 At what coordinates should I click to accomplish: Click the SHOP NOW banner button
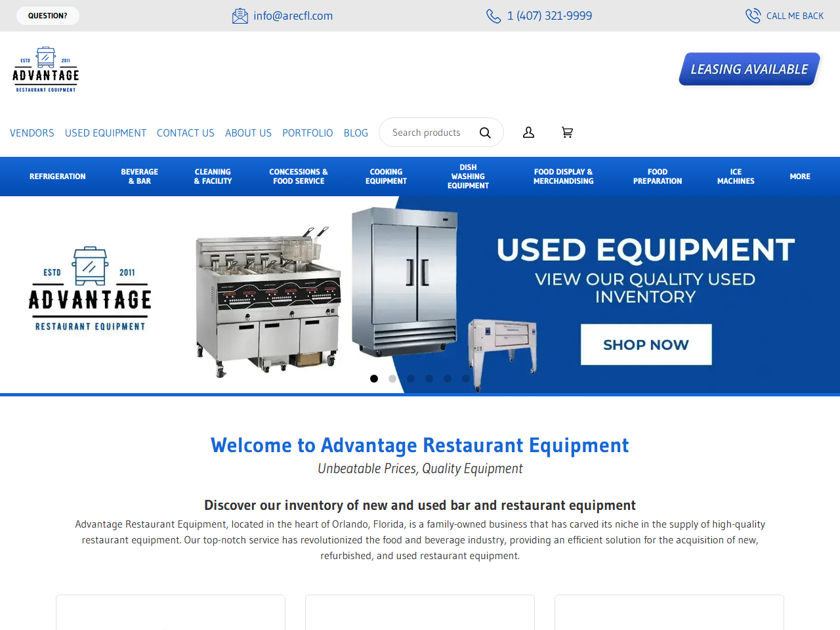646,345
